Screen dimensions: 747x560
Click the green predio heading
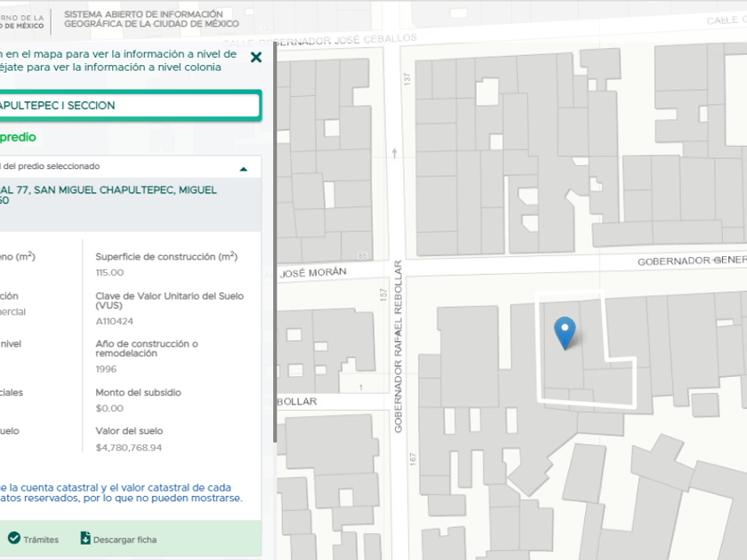click(18, 137)
